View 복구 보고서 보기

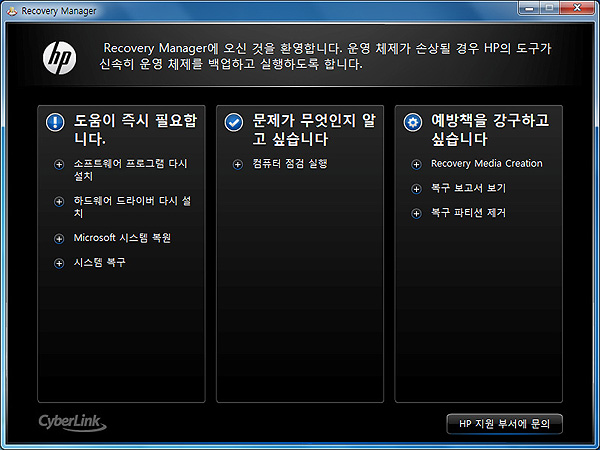[x=468, y=188]
